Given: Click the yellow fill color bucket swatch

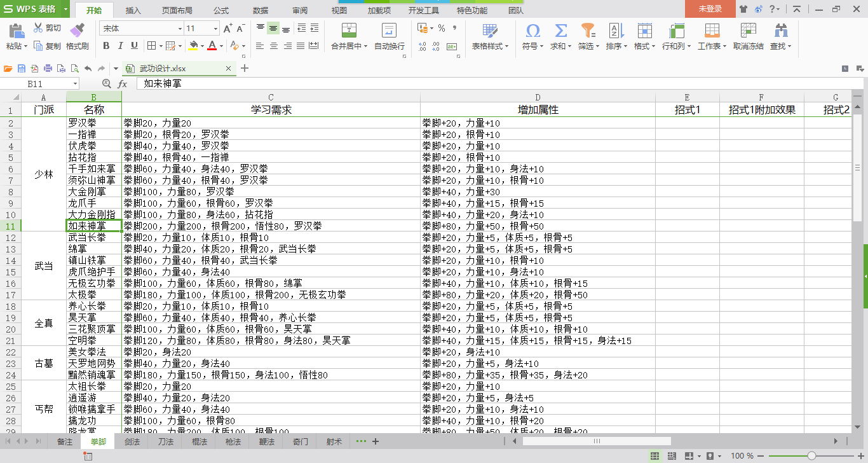Looking at the screenshot, I should click(x=194, y=46).
